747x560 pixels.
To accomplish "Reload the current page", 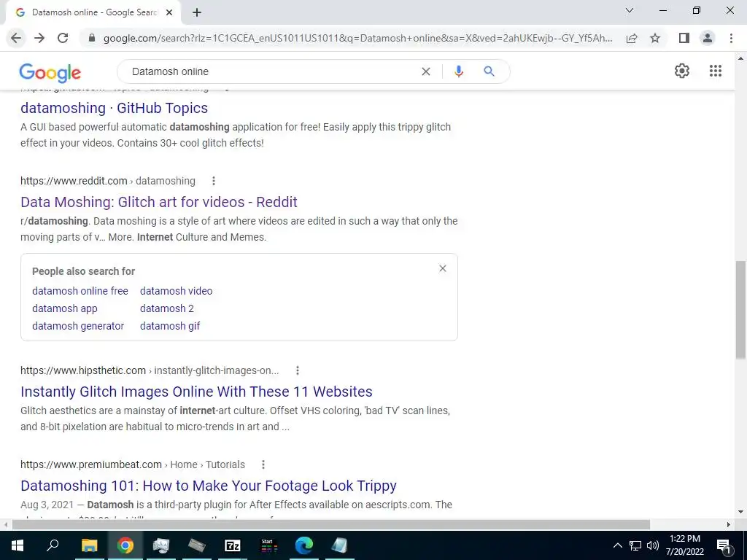I will pyautogui.click(x=63, y=38).
